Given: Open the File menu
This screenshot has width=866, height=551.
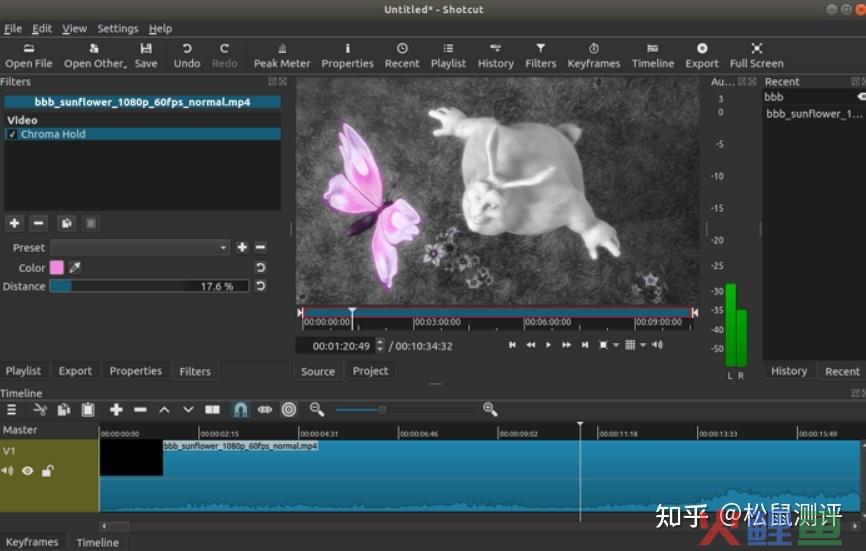Looking at the screenshot, I should pos(13,29).
